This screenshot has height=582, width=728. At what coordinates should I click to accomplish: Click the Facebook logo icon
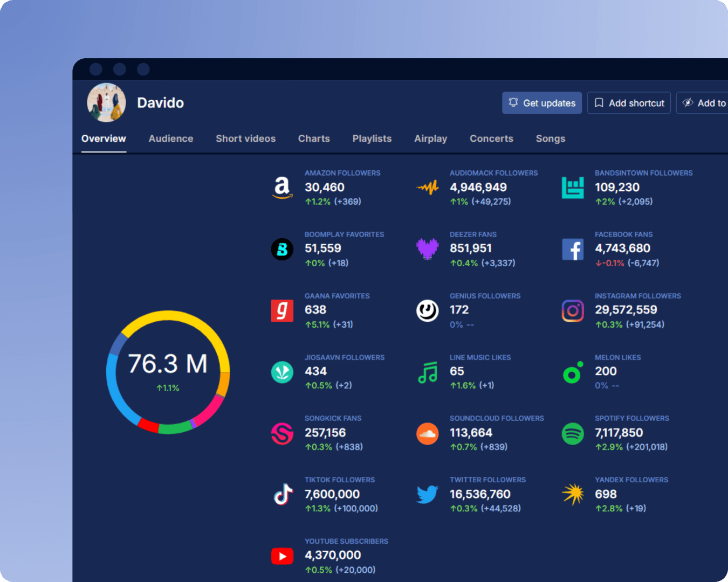click(x=573, y=249)
